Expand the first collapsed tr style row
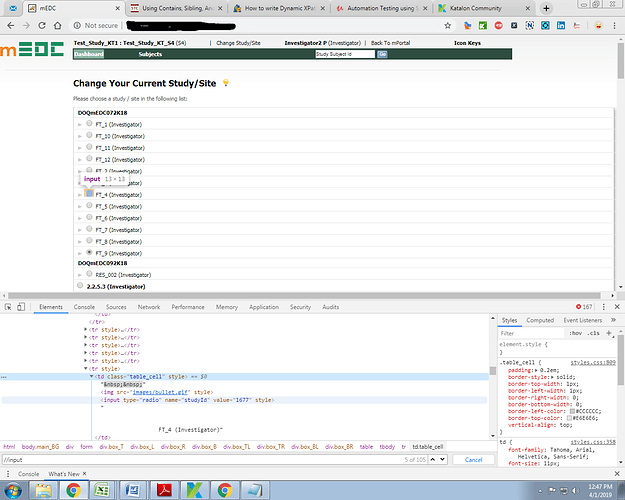 (86, 329)
